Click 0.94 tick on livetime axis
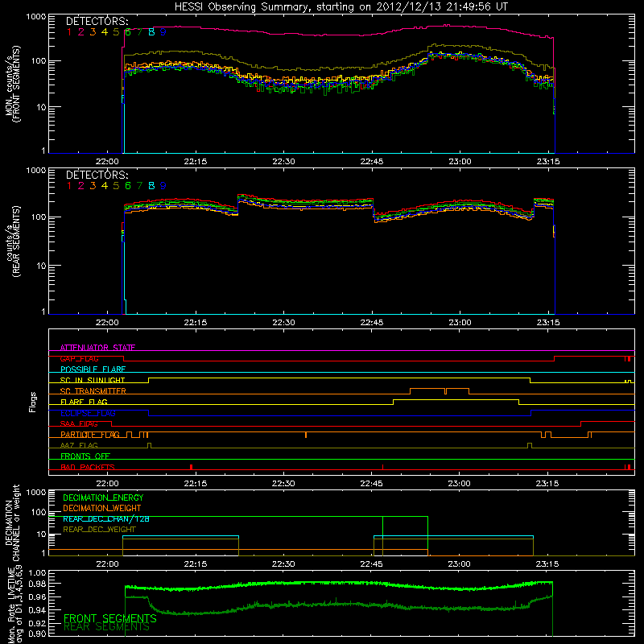 pyautogui.click(x=37, y=610)
